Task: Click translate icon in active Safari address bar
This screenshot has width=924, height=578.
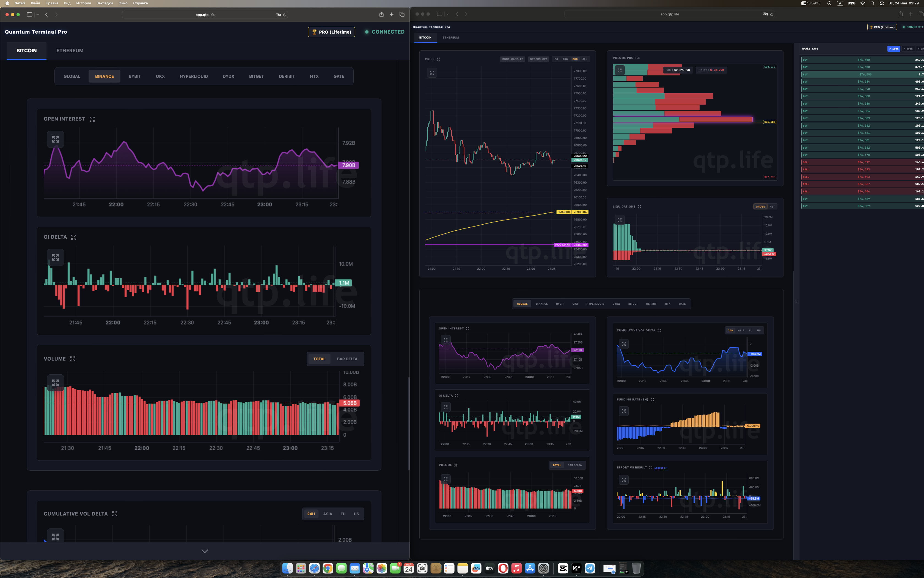Action: 278,15
